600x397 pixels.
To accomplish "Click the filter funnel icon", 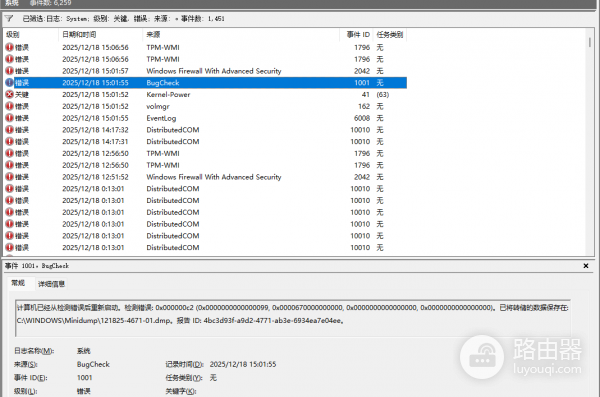I will (9, 18).
